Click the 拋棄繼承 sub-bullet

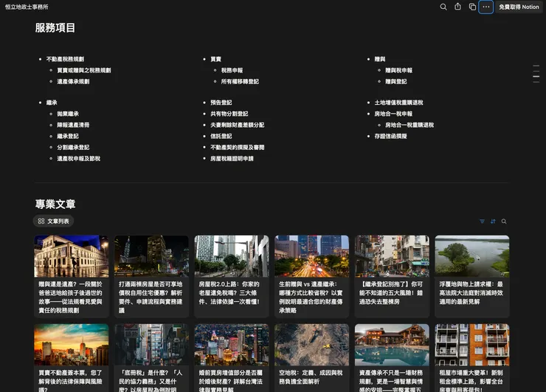[x=68, y=114]
